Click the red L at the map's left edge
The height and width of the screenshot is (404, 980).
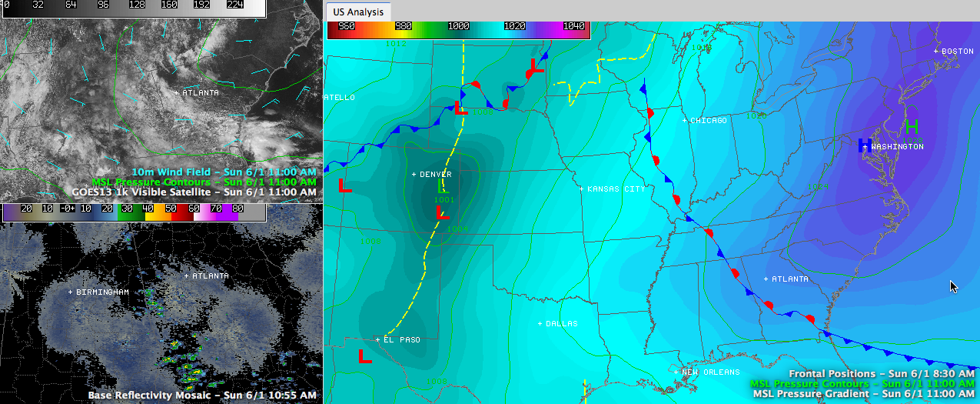[344, 185]
